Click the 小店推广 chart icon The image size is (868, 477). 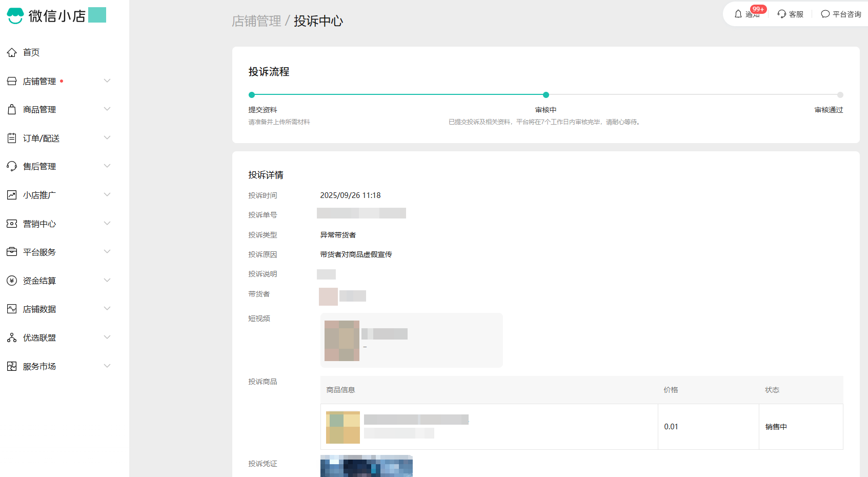[12, 195]
